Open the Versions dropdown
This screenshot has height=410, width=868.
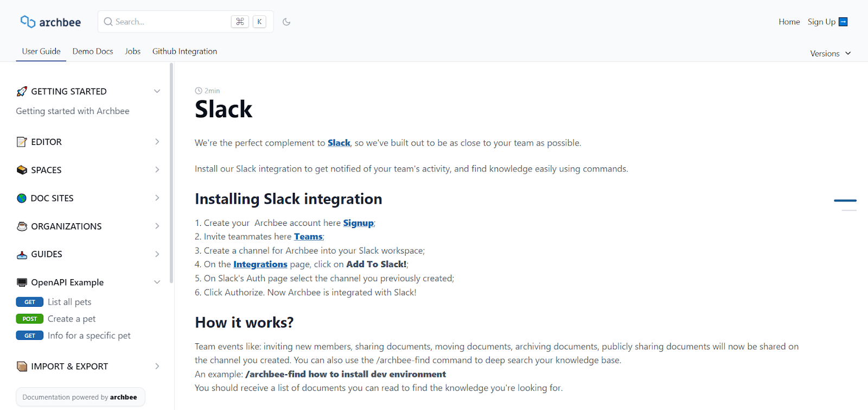tap(830, 53)
